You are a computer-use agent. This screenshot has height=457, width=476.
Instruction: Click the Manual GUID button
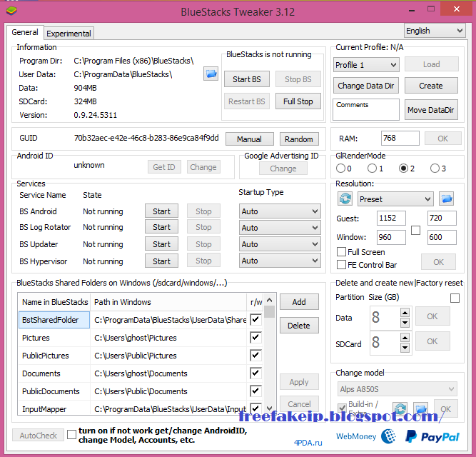[250, 139]
